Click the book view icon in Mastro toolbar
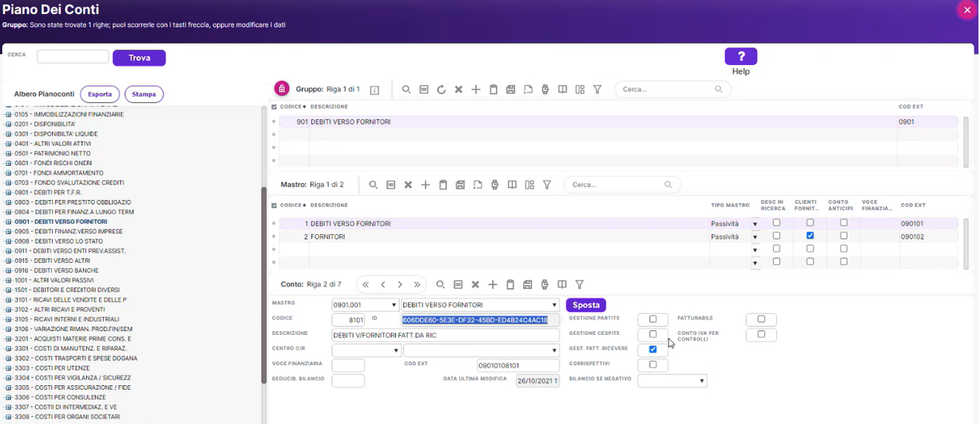The height and width of the screenshot is (424, 980). pos(512,185)
